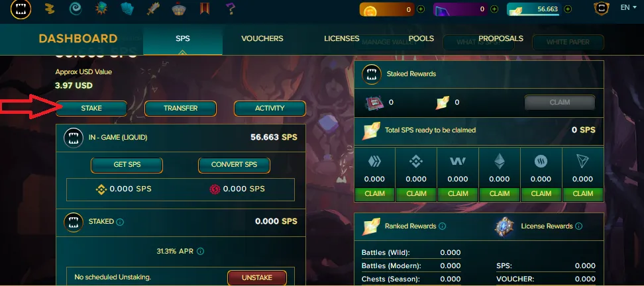Image resolution: width=644 pixels, height=286 pixels.
Task: Claim SPS under the Ethereum icon
Action: click(x=500, y=194)
